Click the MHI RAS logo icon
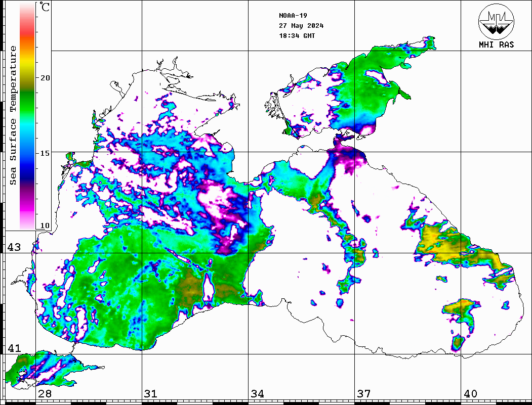 pos(496,21)
